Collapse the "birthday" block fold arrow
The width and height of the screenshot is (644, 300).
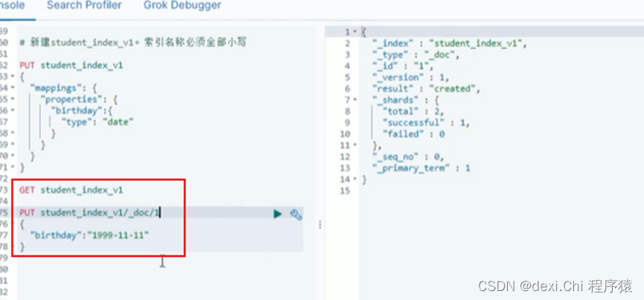(x=13, y=110)
